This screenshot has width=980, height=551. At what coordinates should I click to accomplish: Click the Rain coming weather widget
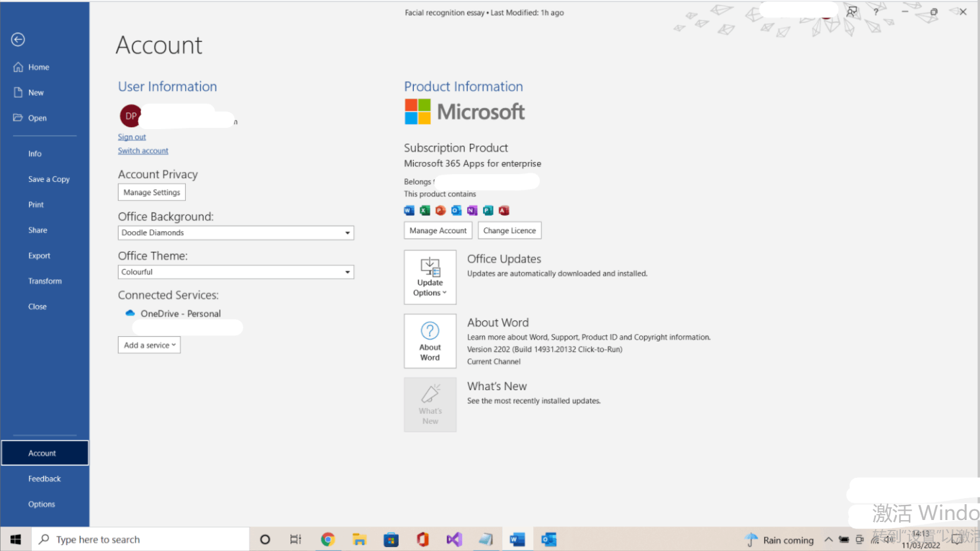pyautogui.click(x=779, y=540)
